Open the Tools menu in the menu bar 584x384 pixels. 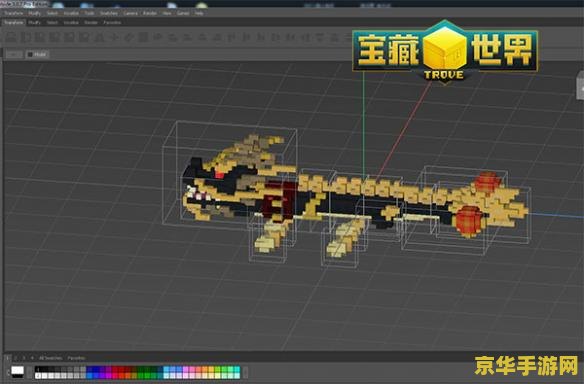(89, 13)
